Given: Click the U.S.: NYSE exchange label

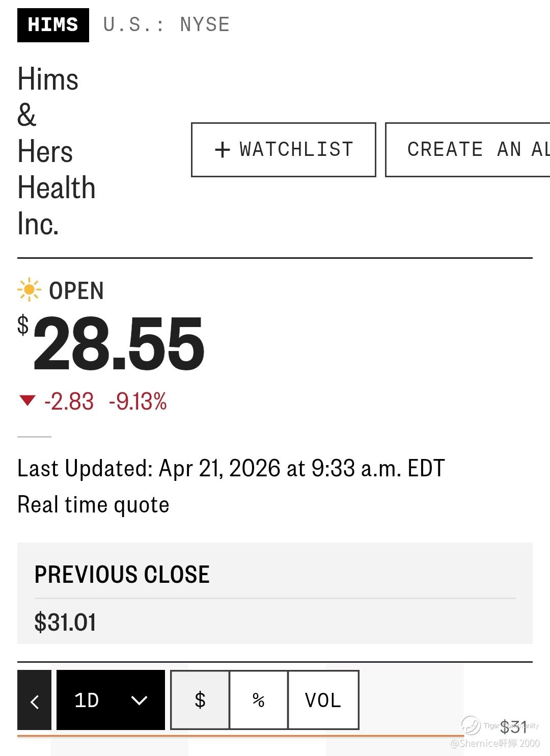Looking at the screenshot, I should pyautogui.click(x=167, y=25).
